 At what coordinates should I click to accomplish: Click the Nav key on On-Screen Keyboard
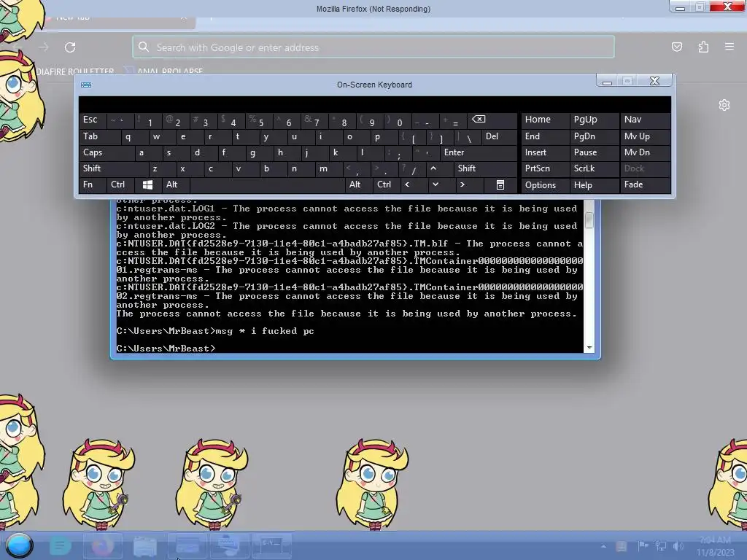point(645,120)
